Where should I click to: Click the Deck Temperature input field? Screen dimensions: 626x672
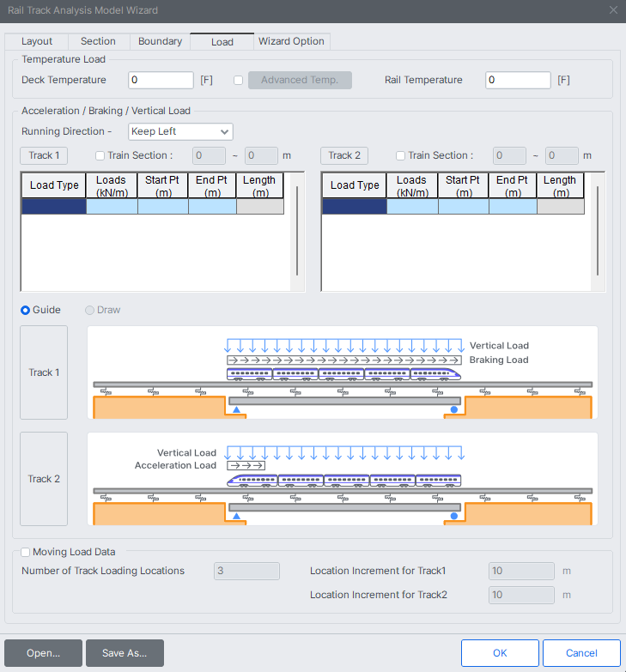tap(161, 80)
